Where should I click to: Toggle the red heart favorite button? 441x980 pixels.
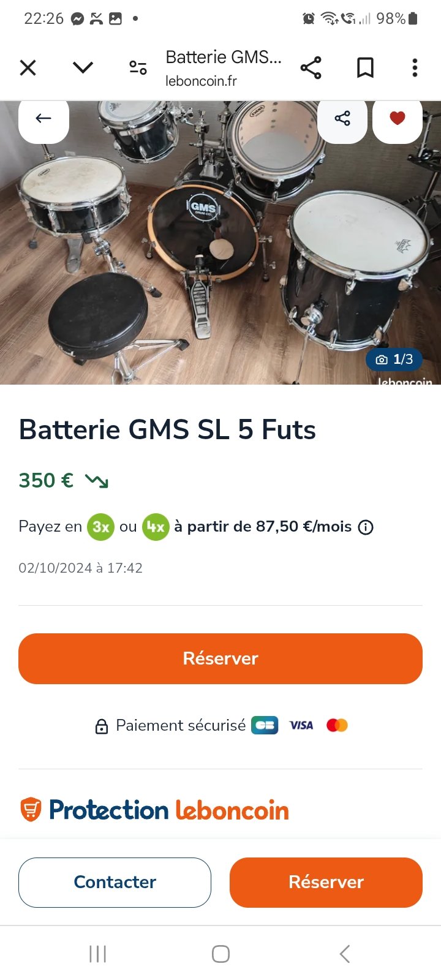(398, 119)
